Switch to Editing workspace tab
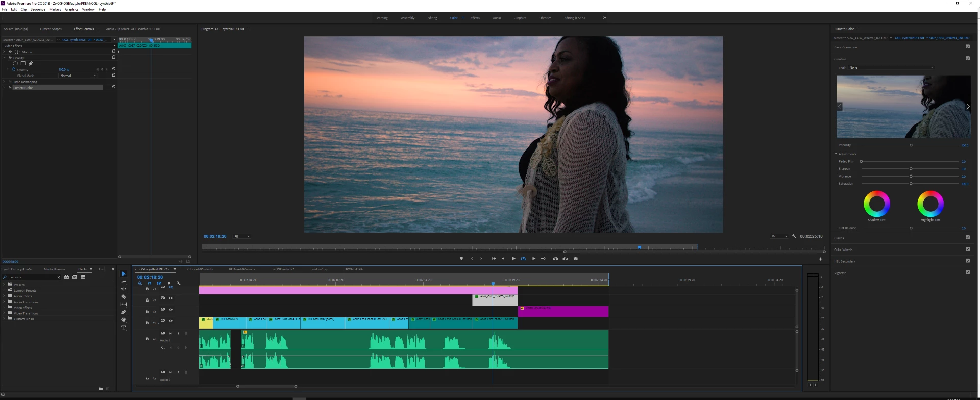 (432, 18)
